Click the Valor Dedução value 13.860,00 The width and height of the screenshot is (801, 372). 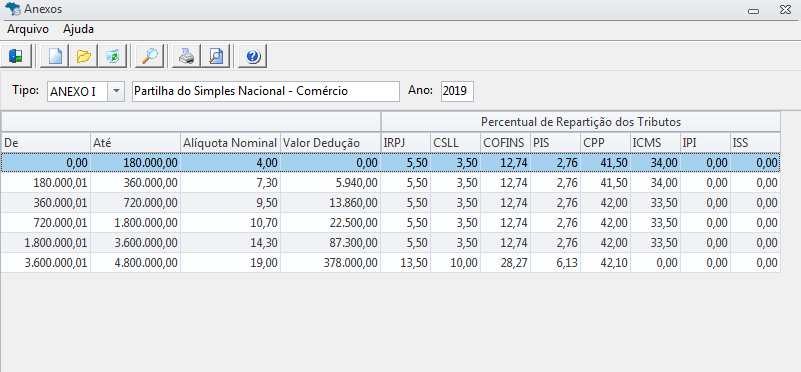[x=331, y=203]
